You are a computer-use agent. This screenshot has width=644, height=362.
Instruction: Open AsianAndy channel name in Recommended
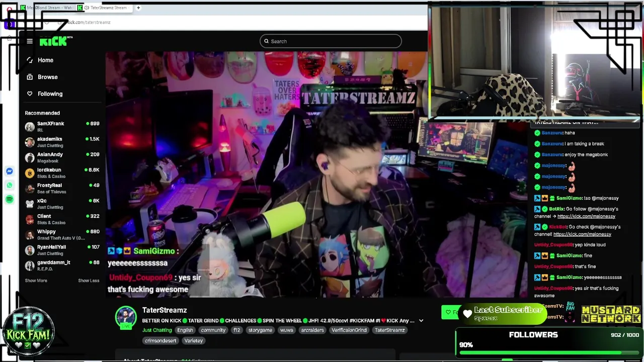[50, 154]
